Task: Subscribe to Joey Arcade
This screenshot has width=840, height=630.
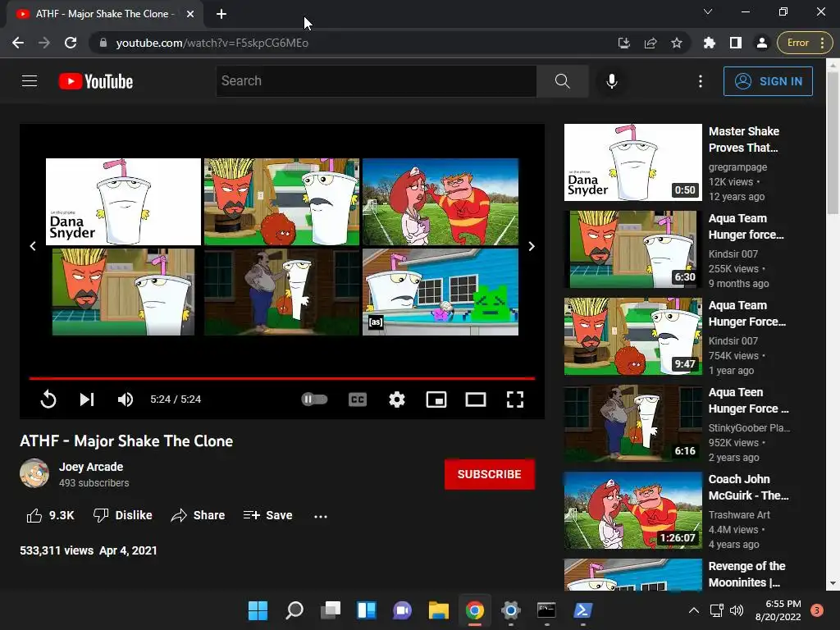Action: tap(489, 474)
